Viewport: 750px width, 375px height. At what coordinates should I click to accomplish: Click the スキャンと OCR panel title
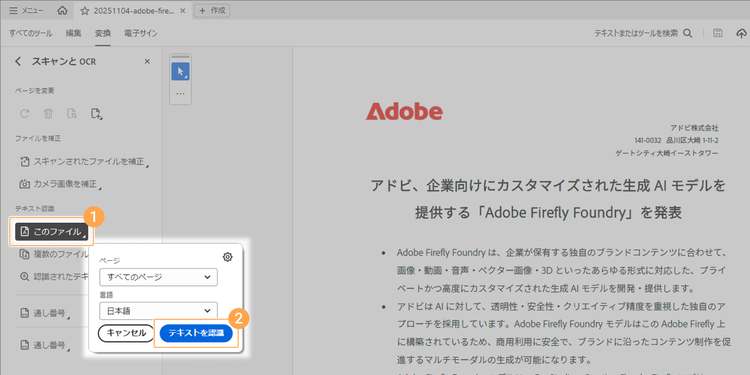(64, 61)
